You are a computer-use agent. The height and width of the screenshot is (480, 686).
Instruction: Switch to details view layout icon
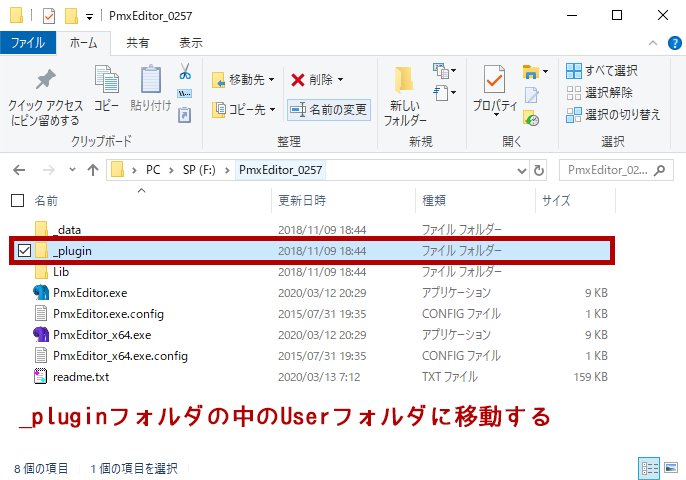(650, 468)
